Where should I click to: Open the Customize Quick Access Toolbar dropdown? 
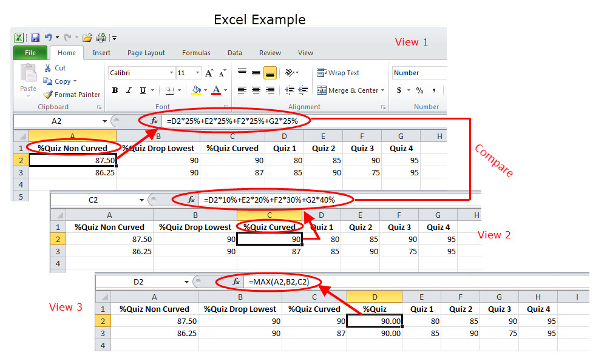point(114,38)
